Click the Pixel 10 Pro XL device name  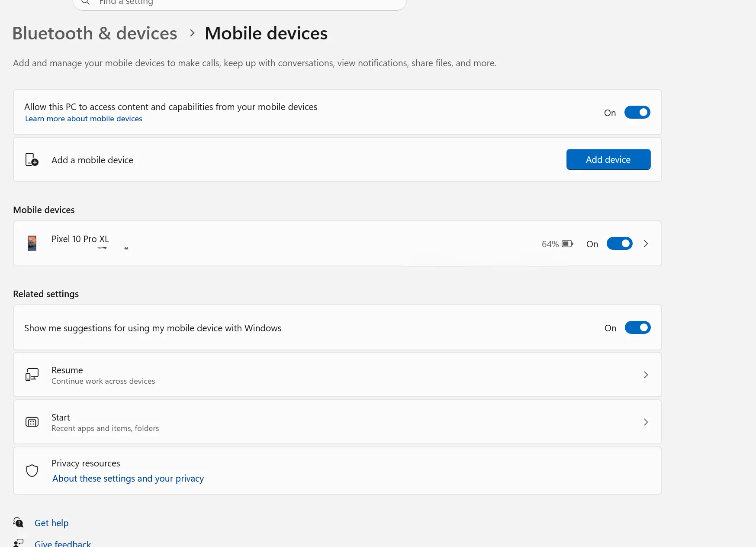(x=80, y=239)
